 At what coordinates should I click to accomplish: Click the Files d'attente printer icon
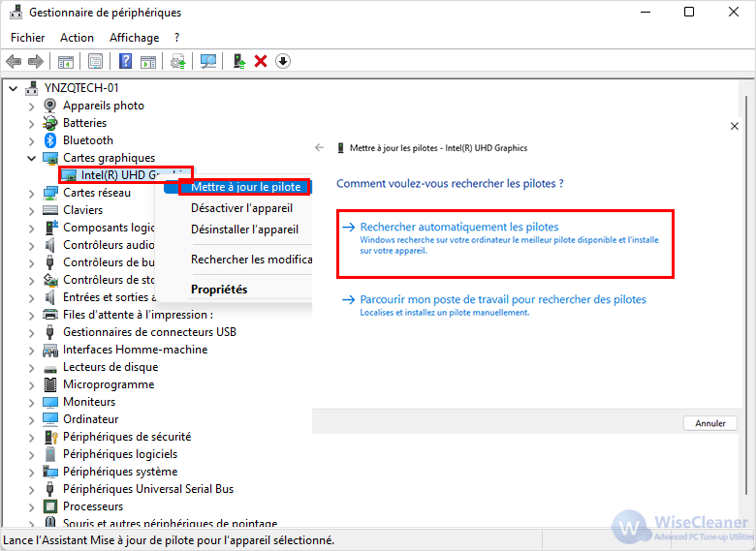click(50, 315)
